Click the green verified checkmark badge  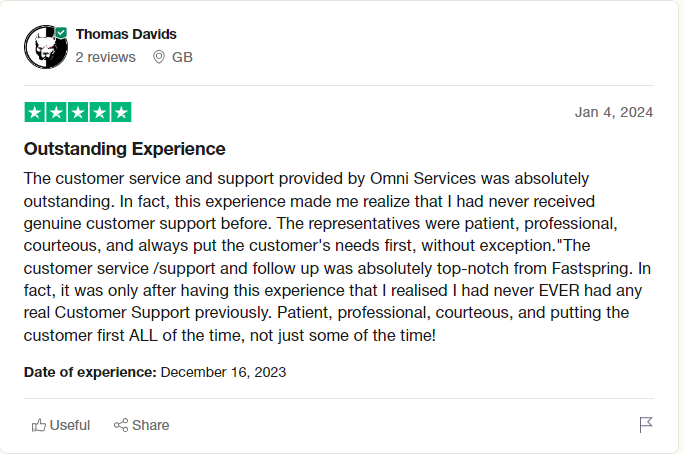(62, 32)
